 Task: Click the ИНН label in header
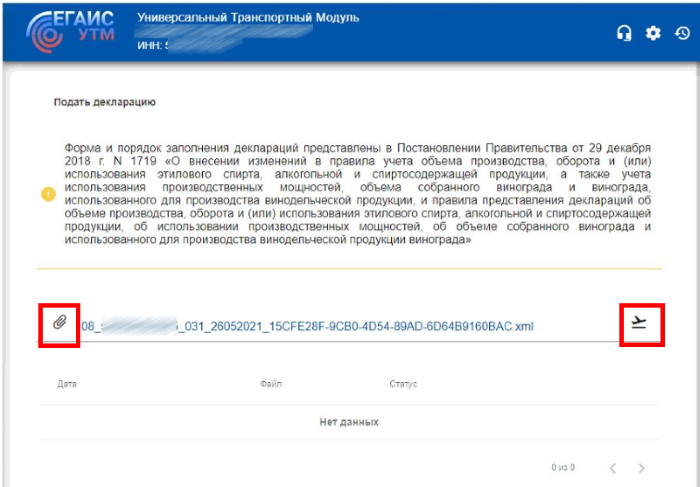click(x=148, y=46)
